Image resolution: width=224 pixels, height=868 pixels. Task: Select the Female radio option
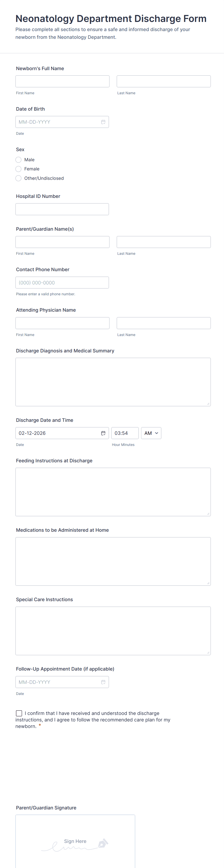(19, 169)
